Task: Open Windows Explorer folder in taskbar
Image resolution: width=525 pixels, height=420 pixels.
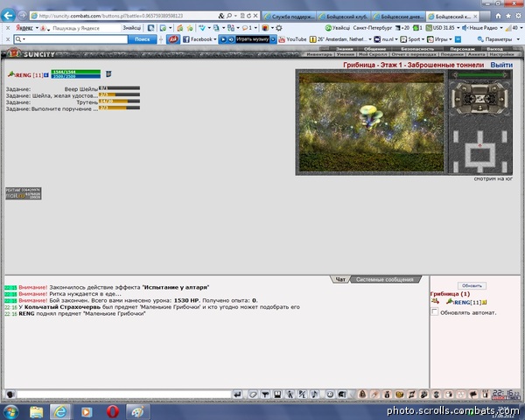Action: [x=36, y=411]
